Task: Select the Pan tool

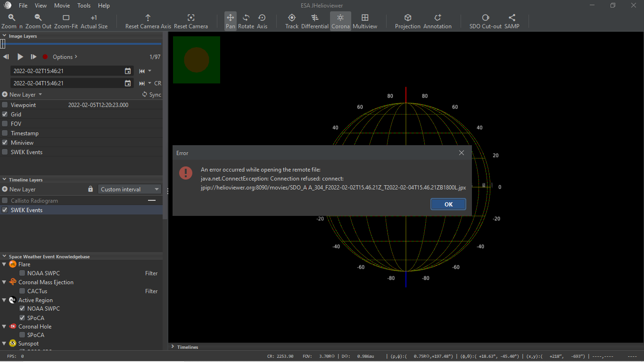Action: click(x=230, y=21)
